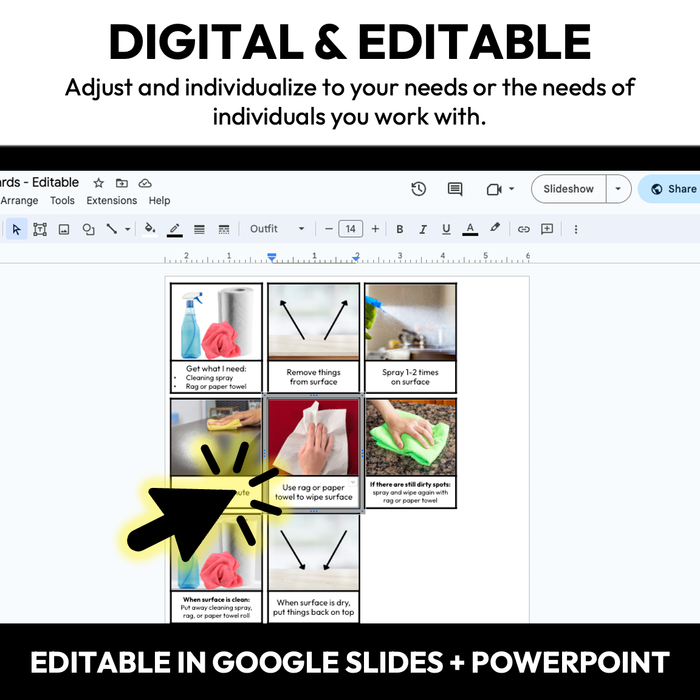Select the shape tool
Image resolution: width=700 pixels, height=700 pixels.
pos(88,229)
